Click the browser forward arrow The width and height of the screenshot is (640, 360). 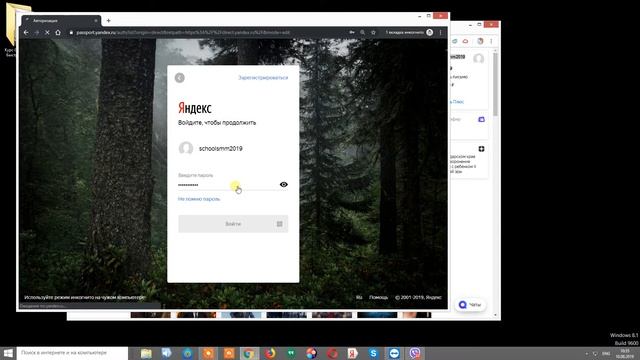point(37,32)
